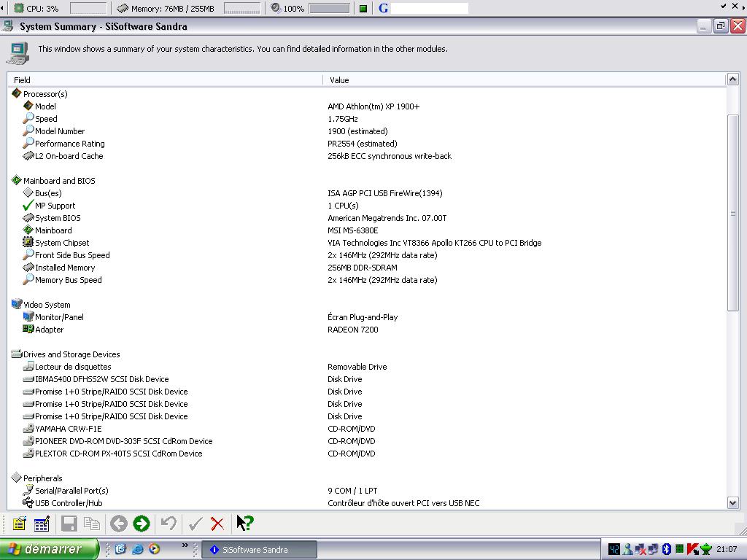
Task: Click the Drives and Storage Devices icon
Action: (x=17, y=354)
